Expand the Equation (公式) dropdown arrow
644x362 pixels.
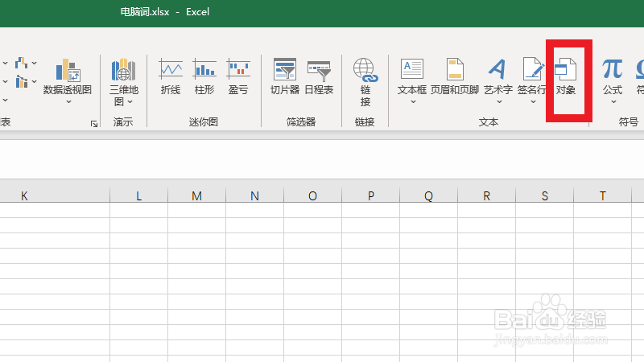click(x=613, y=101)
